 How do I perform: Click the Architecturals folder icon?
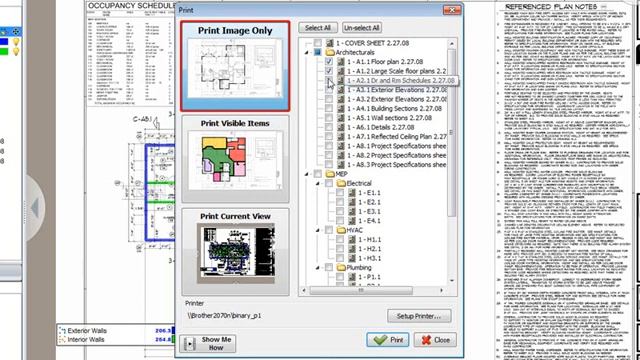[330, 52]
